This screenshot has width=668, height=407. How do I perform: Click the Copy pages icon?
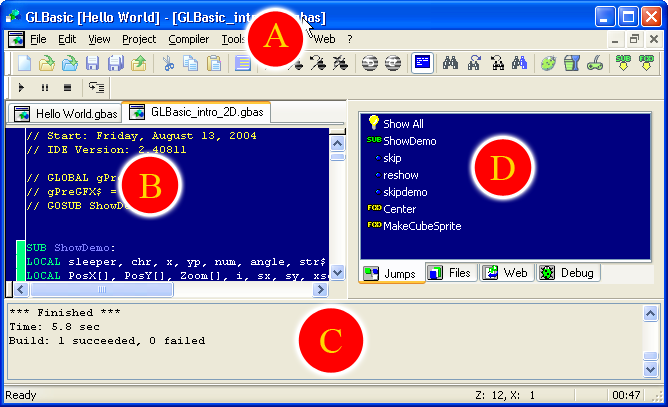click(190, 64)
